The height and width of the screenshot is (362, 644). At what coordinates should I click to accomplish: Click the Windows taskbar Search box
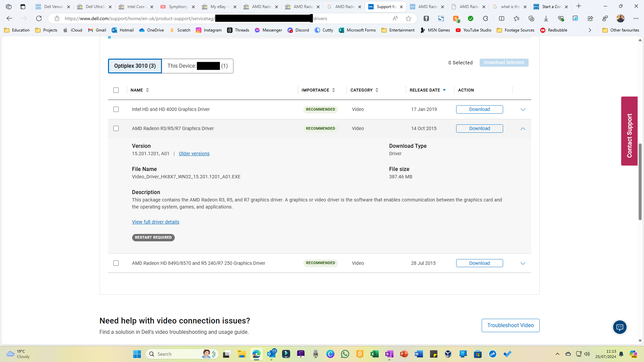click(x=183, y=354)
